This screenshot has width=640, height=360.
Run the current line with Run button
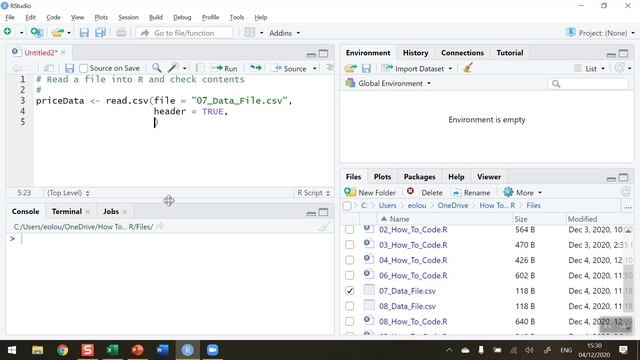click(224, 69)
